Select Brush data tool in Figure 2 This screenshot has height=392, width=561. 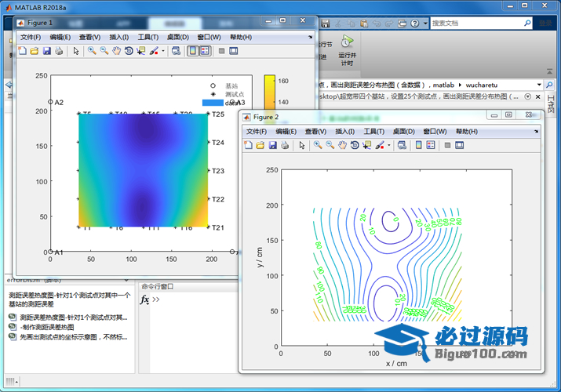[x=380, y=145]
